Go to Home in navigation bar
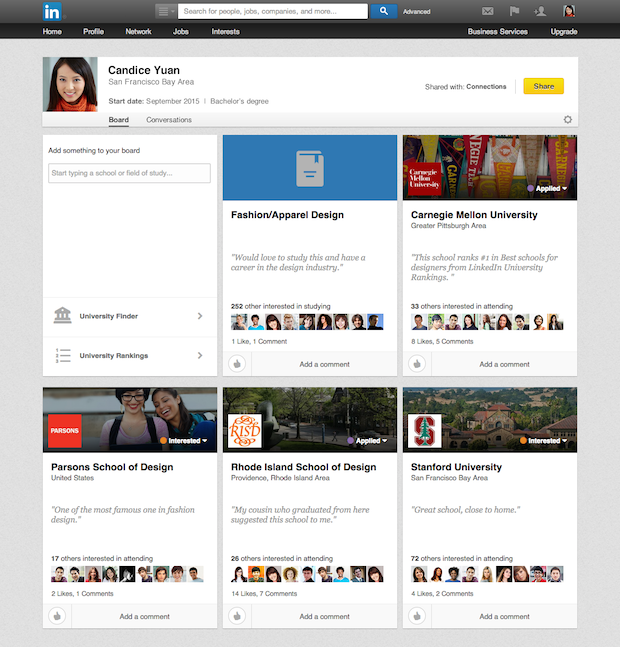This screenshot has height=647, width=620. coord(52,31)
